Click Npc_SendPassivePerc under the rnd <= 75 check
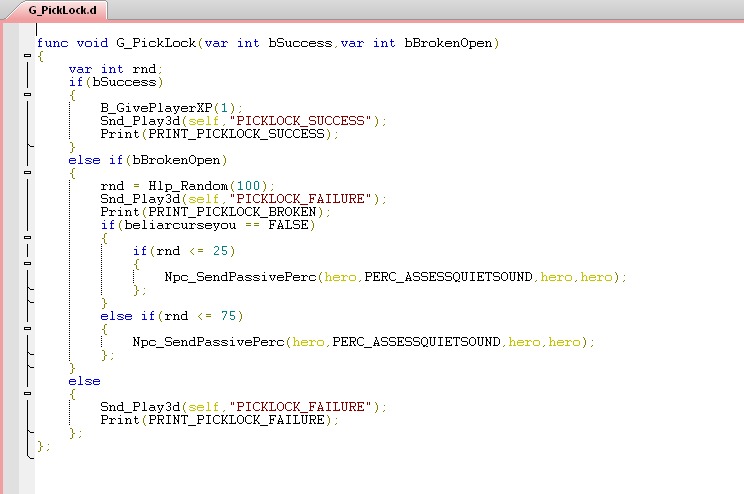The height and width of the screenshot is (494, 744). pos(208,342)
